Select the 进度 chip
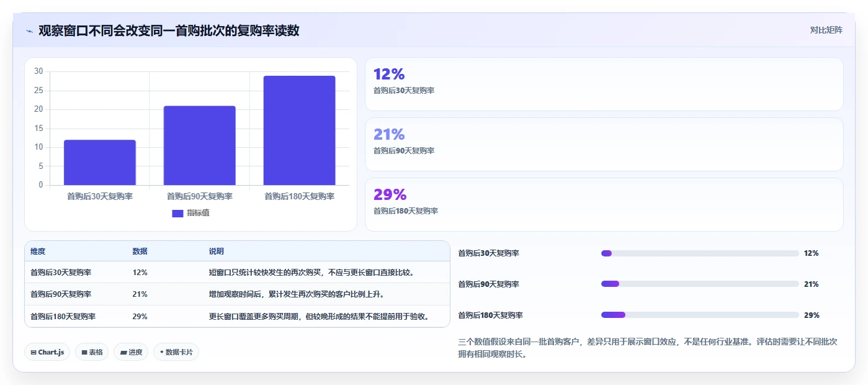 [x=131, y=352]
